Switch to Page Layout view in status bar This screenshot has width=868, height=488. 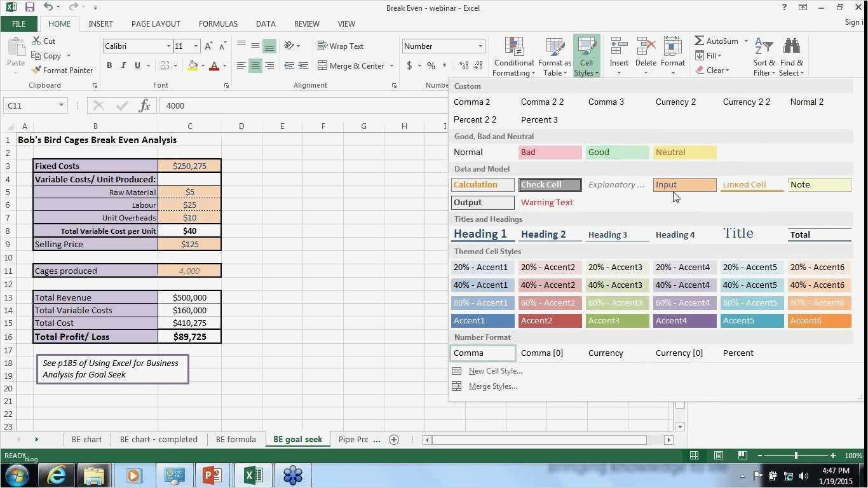tap(719, 456)
